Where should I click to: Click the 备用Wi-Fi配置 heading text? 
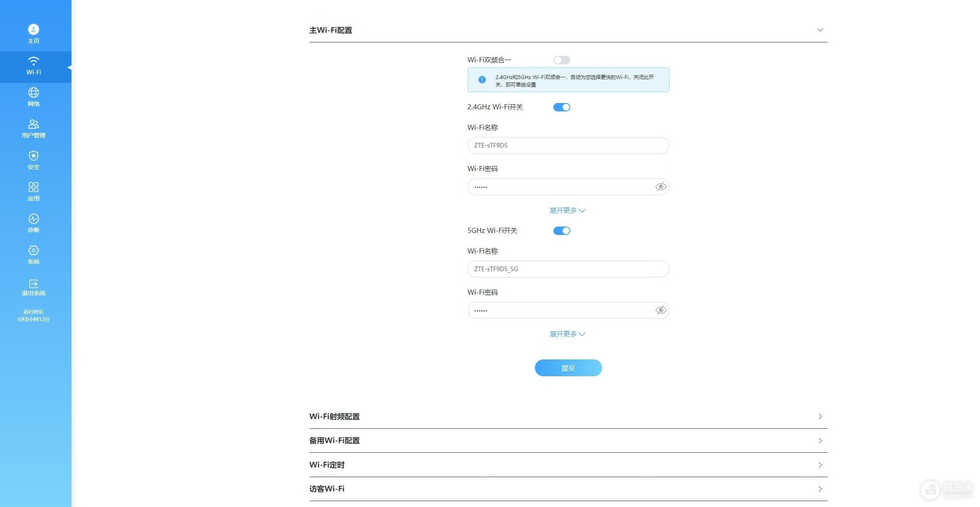coord(335,441)
